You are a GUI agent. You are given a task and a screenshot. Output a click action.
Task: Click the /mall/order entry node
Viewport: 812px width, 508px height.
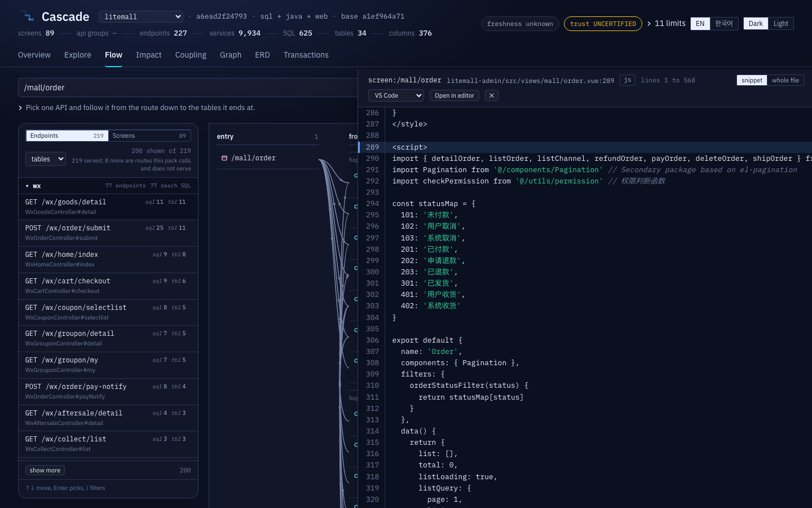coord(268,158)
